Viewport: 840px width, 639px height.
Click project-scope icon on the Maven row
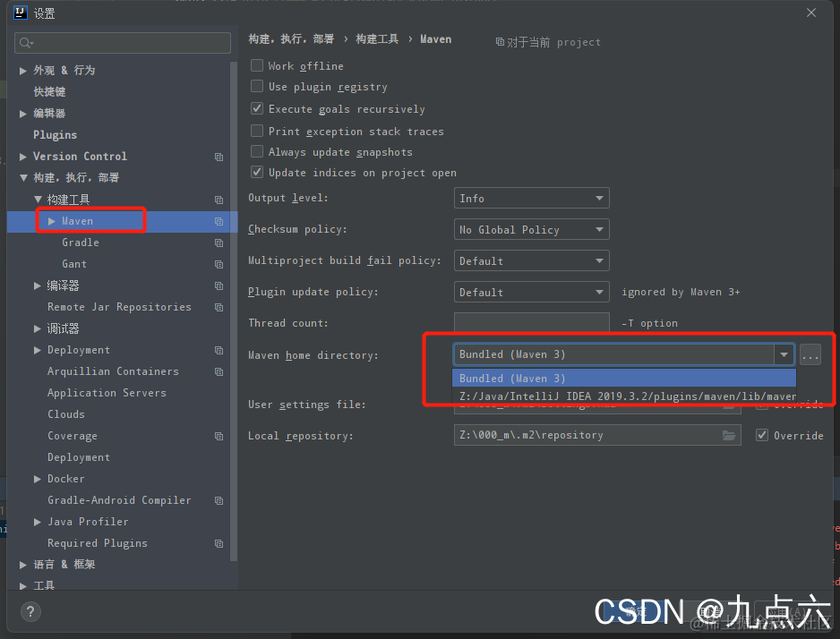click(219, 221)
